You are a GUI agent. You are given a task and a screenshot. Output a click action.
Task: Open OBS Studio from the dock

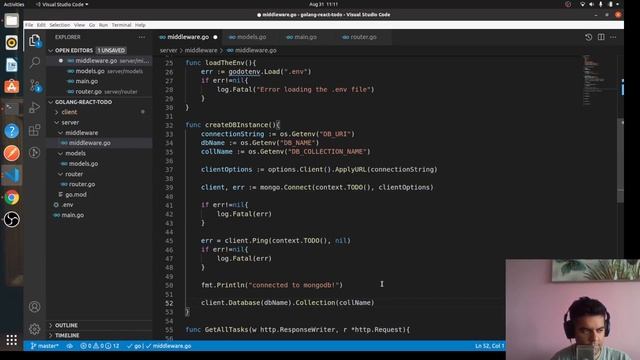click(x=11, y=220)
